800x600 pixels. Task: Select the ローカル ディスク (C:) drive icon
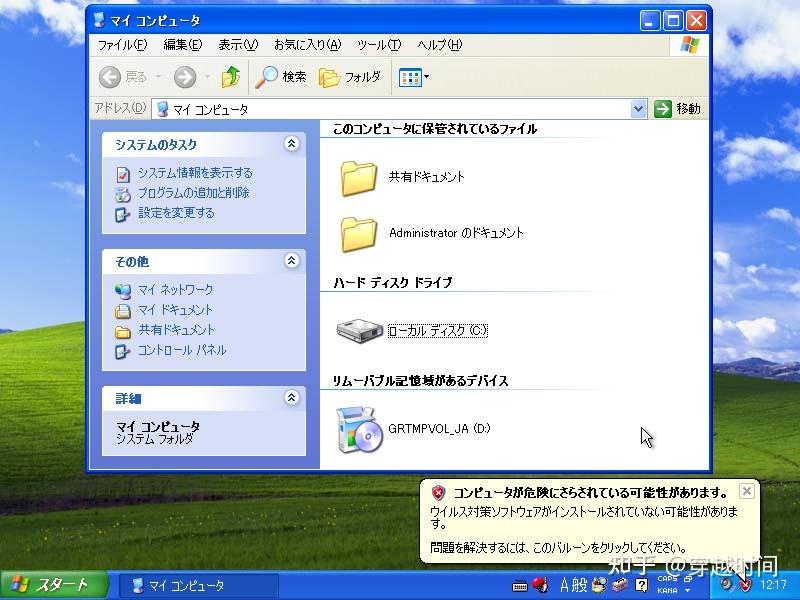360,331
